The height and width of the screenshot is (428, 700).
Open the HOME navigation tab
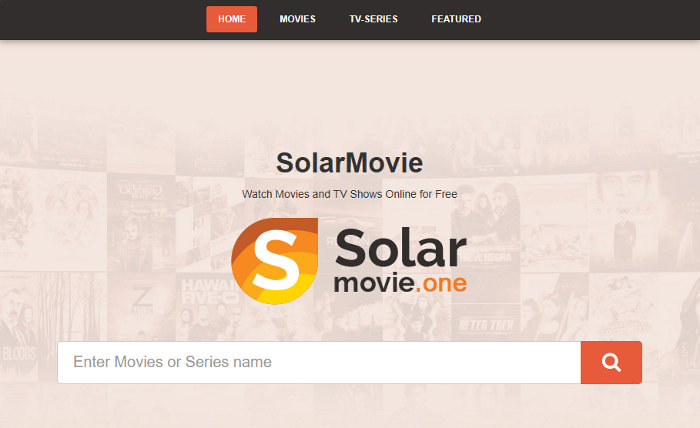[x=231, y=19]
